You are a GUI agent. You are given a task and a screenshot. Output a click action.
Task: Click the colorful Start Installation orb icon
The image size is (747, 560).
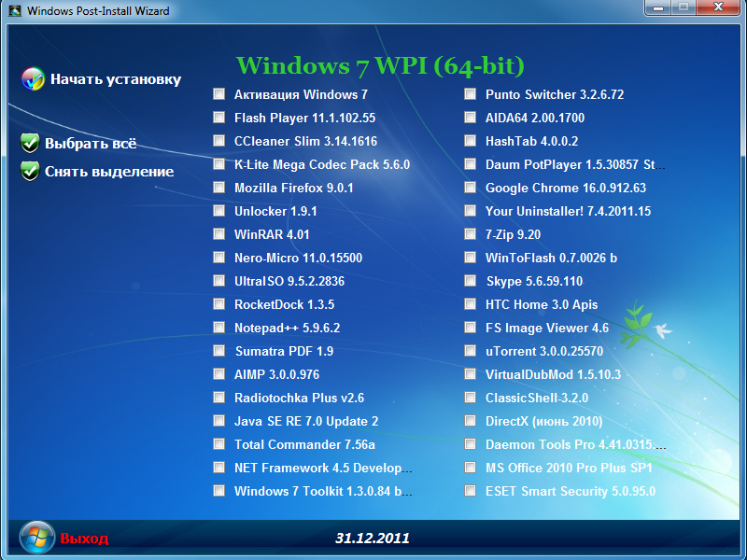(33, 79)
